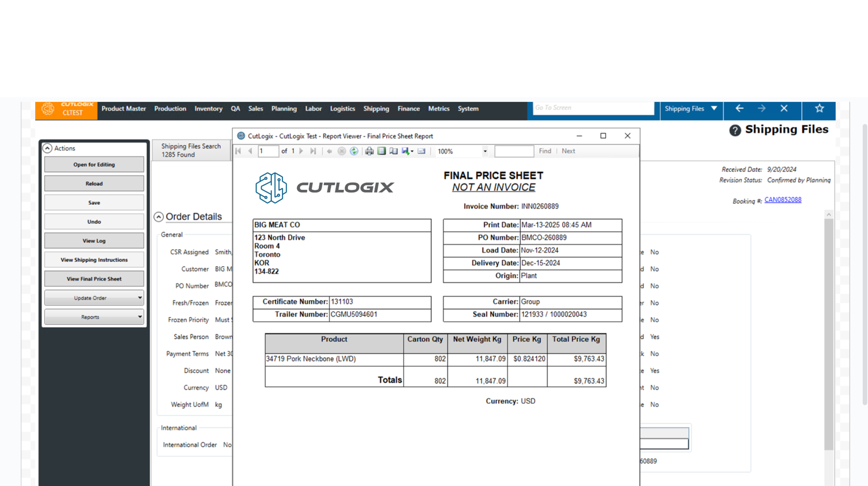Open booking link CAN0852088
868x486 pixels.
[782, 200]
